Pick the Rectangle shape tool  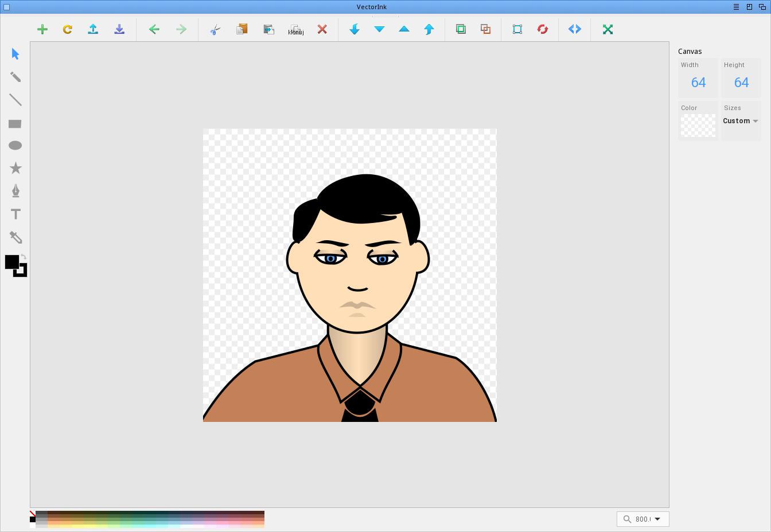pyautogui.click(x=15, y=123)
